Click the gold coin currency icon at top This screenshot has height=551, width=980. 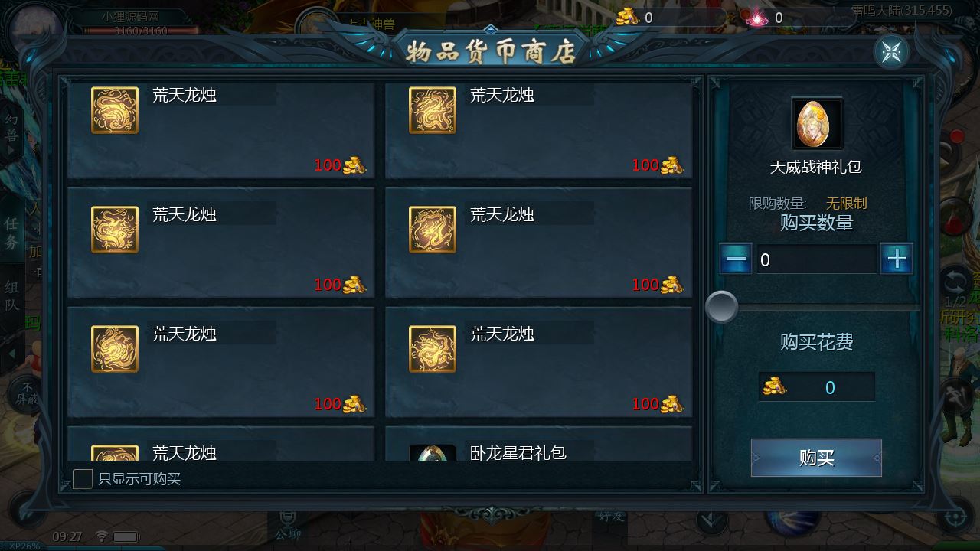628,16
